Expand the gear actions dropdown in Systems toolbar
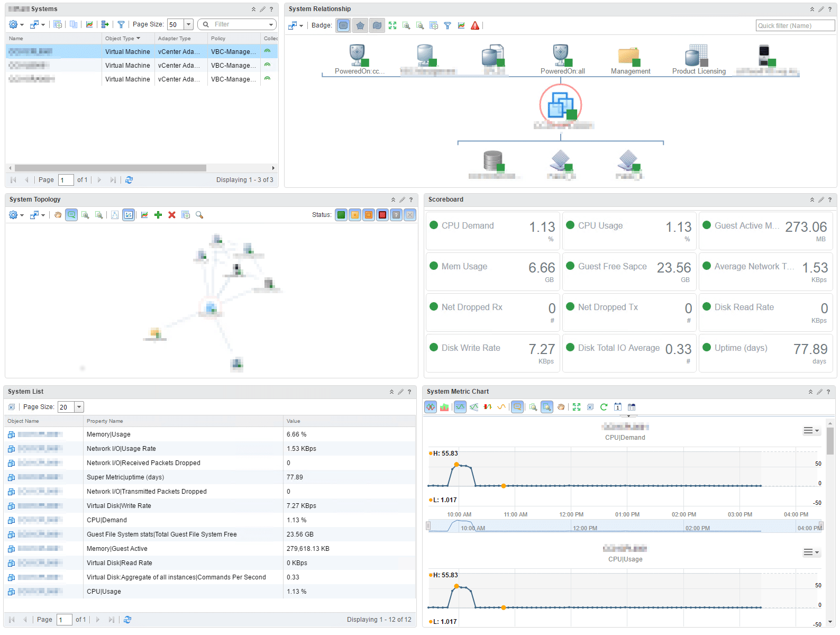The width and height of the screenshot is (840, 635). point(16,24)
